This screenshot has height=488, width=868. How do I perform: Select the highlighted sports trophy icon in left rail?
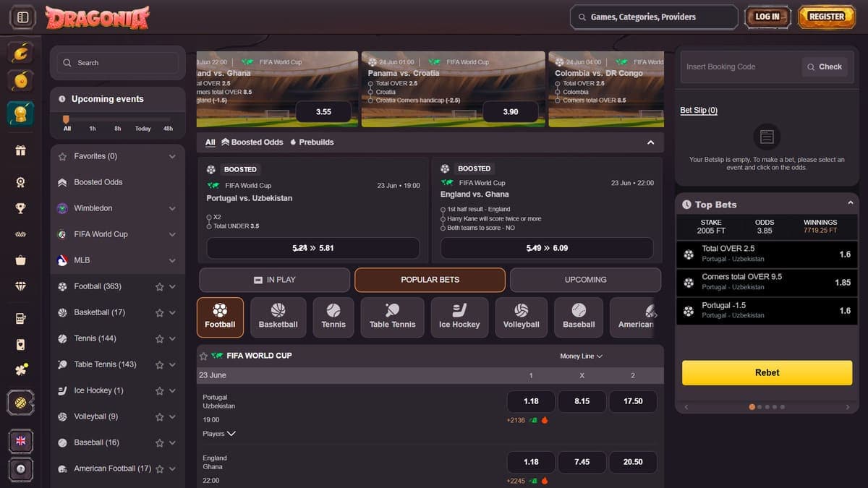point(21,113)
